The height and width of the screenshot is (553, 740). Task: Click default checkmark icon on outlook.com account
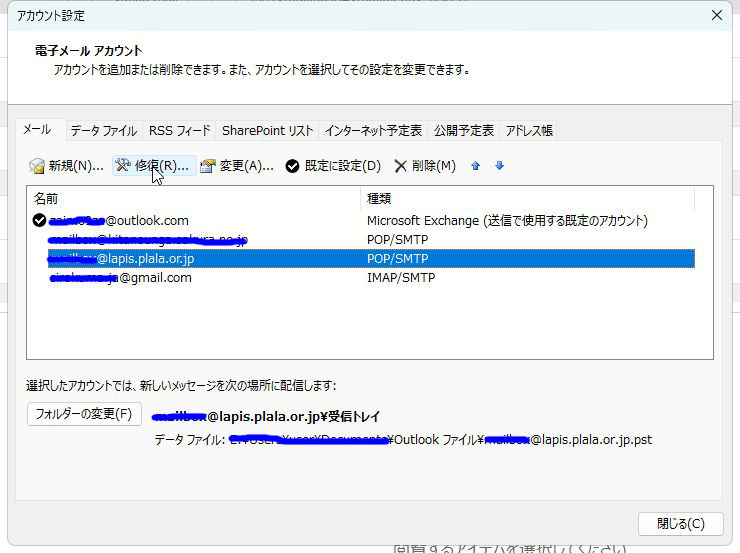(x=39, y=221)
